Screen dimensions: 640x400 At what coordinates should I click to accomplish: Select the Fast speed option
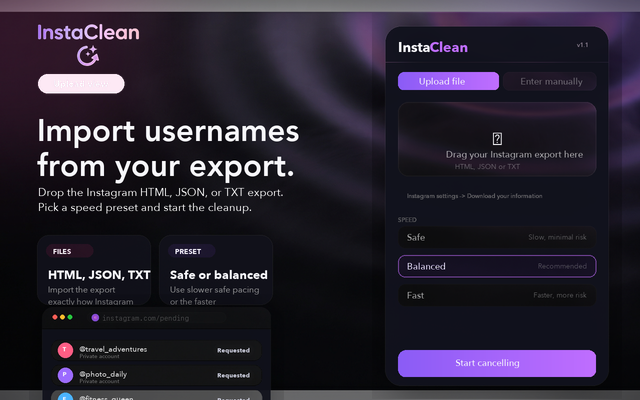497,295
